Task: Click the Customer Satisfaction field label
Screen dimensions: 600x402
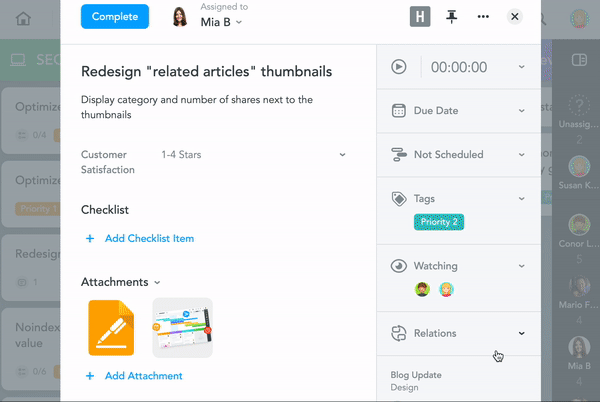Action: [x=108, y=162]
